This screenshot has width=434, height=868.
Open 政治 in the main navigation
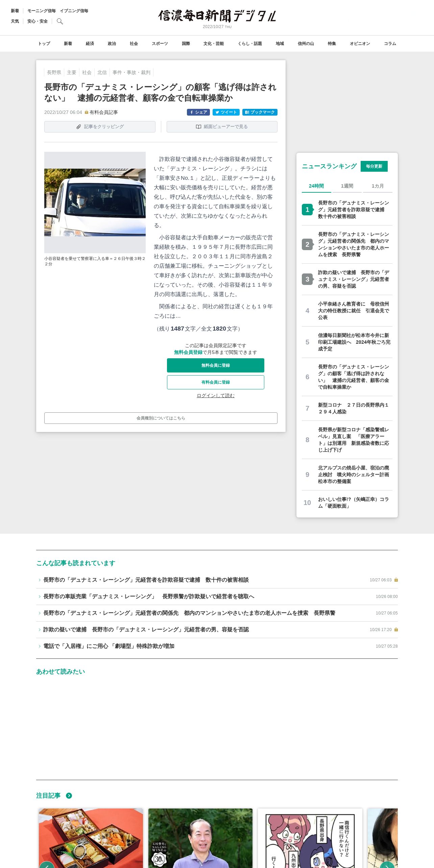pos(112,44)
